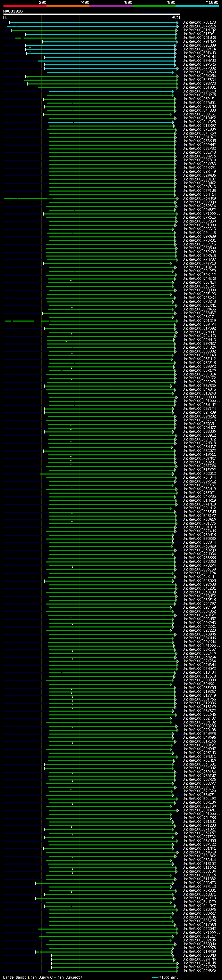Select label UniRef100_B9T4M3
The width and height of the screenshot is (222, 980).
[x=199, y=53]
